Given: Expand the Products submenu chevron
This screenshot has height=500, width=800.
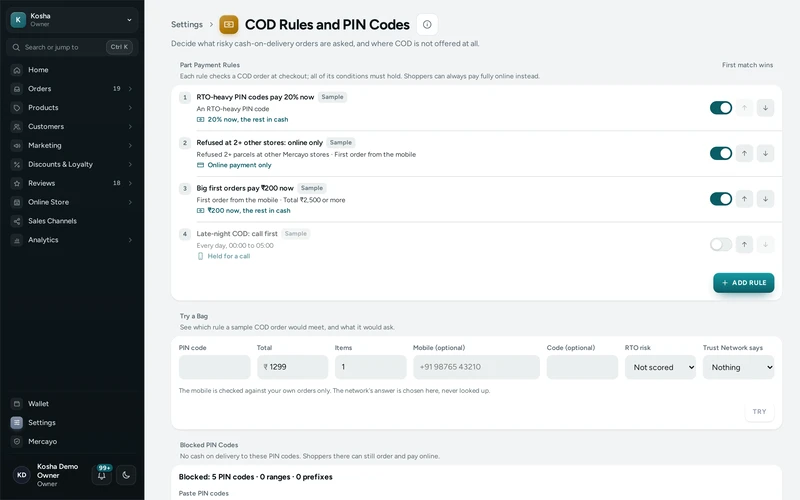Looking at the screenshot, I should [130, 108].
